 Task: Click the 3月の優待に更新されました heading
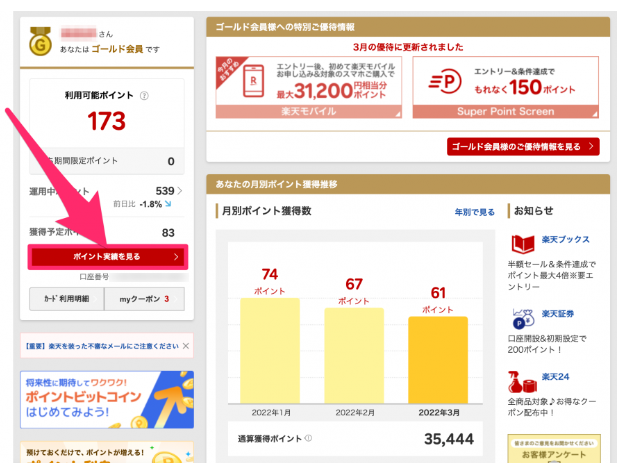408,47
